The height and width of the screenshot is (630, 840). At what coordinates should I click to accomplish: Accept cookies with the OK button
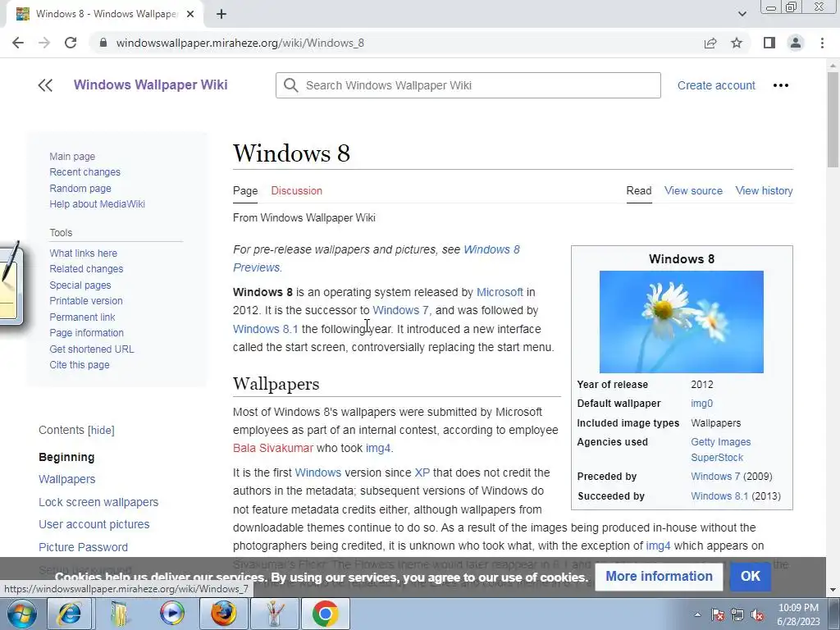click(750, 577)
